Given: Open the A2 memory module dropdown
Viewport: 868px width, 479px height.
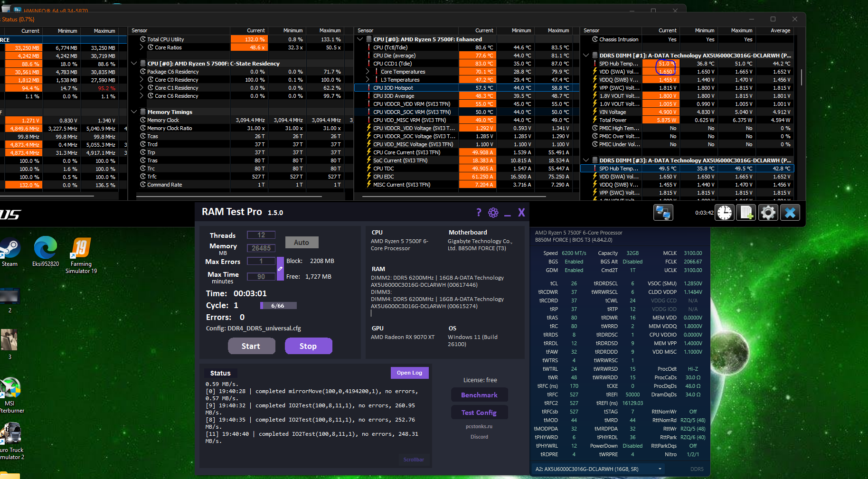Looking at the screenshot, I should click(598, 469).
